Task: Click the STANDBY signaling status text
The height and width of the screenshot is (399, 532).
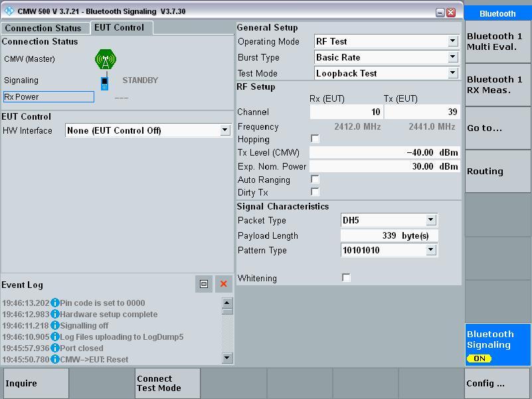Action: pyautogui.click(x=140, y=80)
